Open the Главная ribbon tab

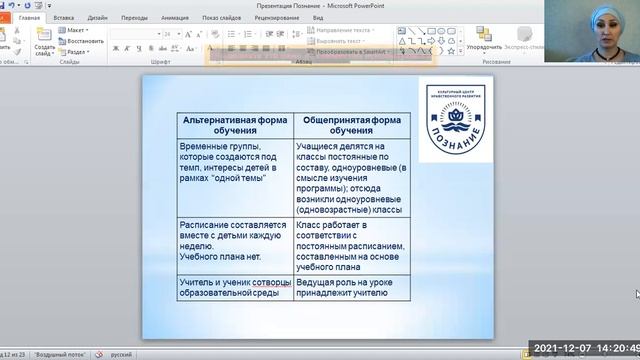29,18
